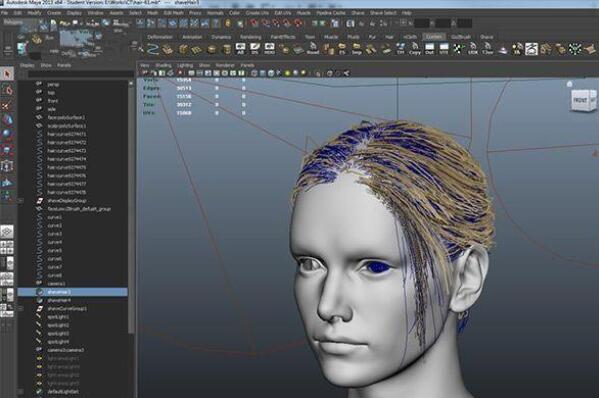
Task: Click the Out shelf icon
Action: tap(429, 49)
